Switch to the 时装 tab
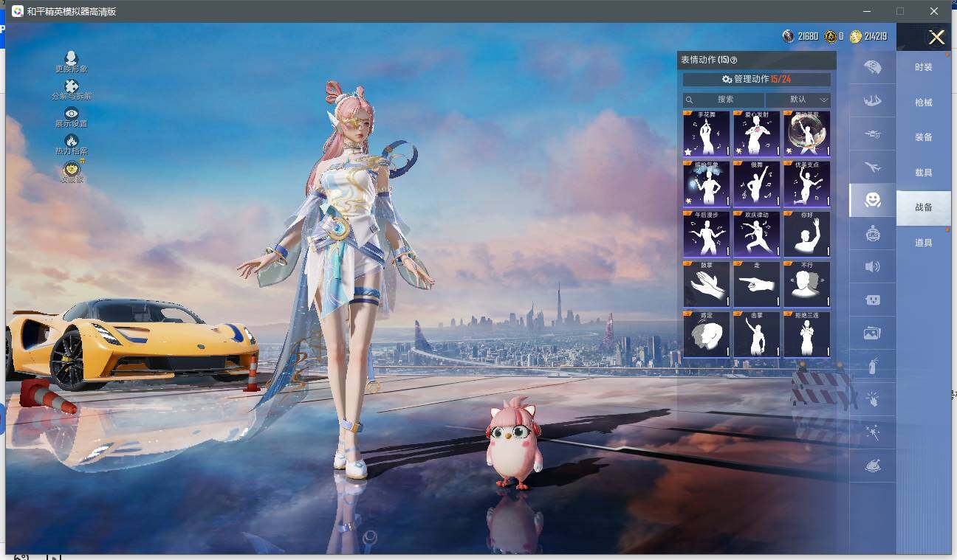The width and height of the screenshot is (957, 560). [x=924, y=67]
